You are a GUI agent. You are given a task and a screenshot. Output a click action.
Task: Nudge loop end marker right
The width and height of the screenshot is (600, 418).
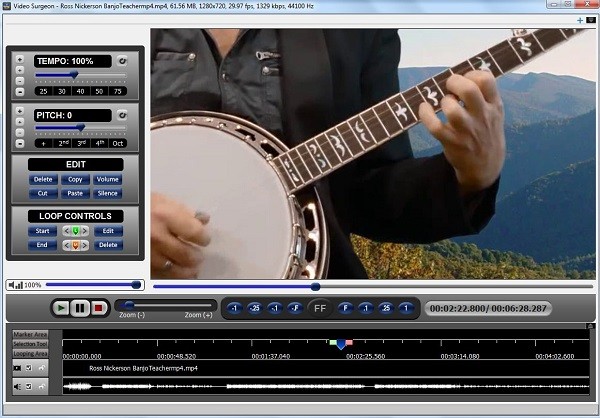click(x=85, y=245)
